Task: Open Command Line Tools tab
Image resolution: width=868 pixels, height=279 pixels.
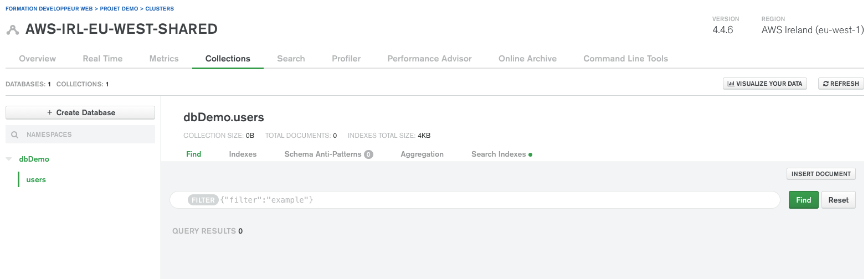Action: [625, 59]
